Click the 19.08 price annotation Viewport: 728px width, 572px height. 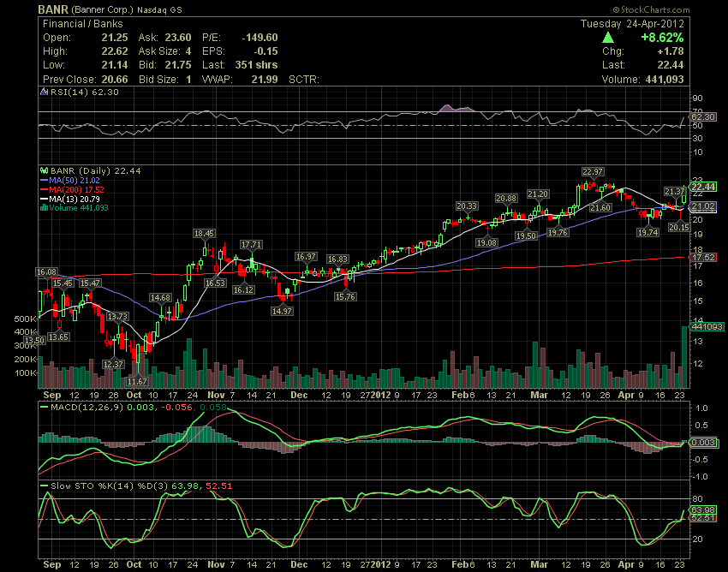486,243
